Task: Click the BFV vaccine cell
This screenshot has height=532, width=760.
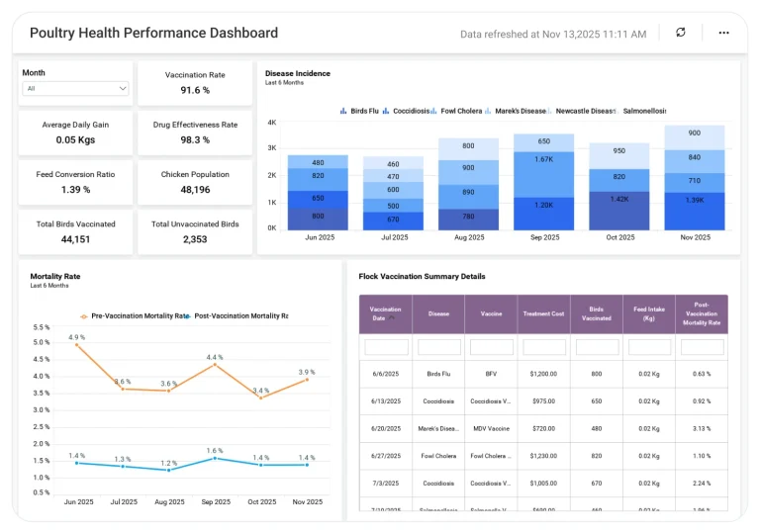Action: (x=491, y=374)
